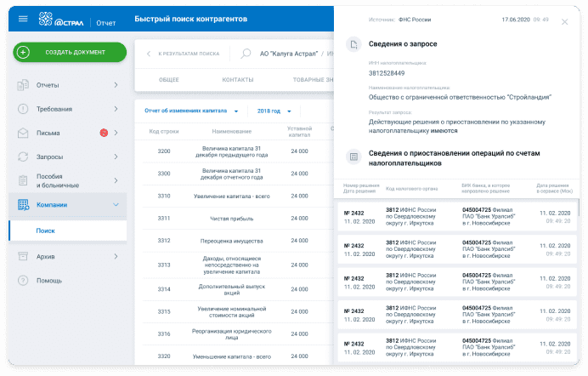
Task: Click the ИНН value 3812528449
Action: tap(387, 73)
